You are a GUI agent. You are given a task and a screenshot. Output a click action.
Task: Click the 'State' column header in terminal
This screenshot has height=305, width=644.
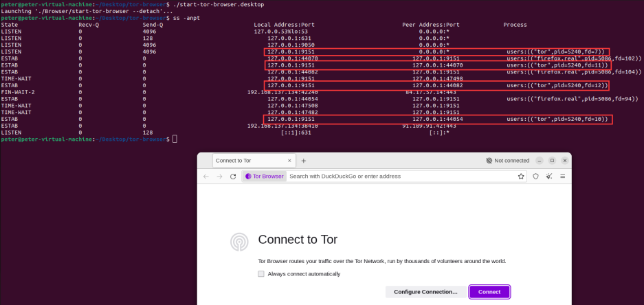tap(10, 25)
